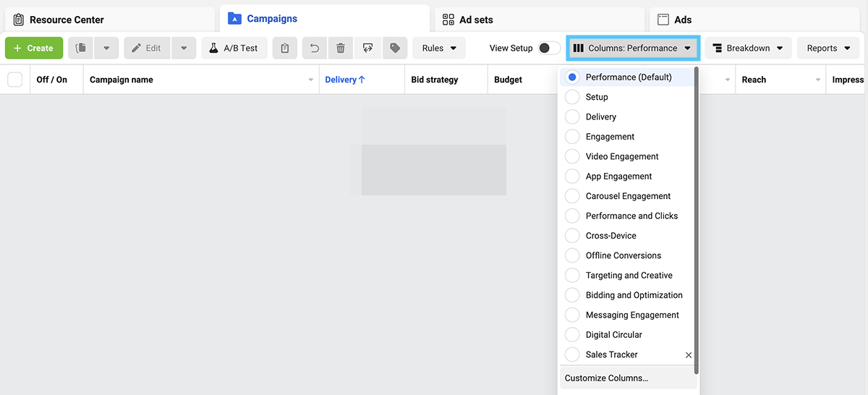Select the Setup column preset
The width and height of the screenshot is (868, 395).
pos(627,97)
